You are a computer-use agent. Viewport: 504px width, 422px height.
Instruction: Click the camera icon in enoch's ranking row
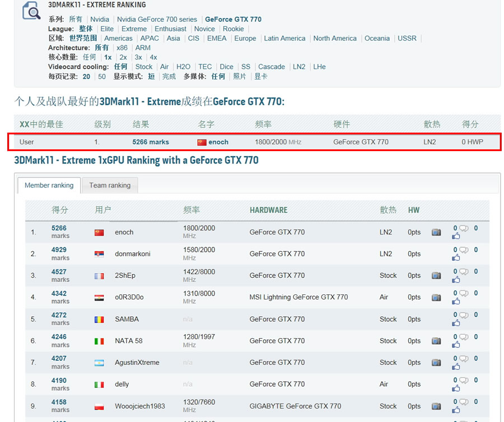[x=436, y=232]
